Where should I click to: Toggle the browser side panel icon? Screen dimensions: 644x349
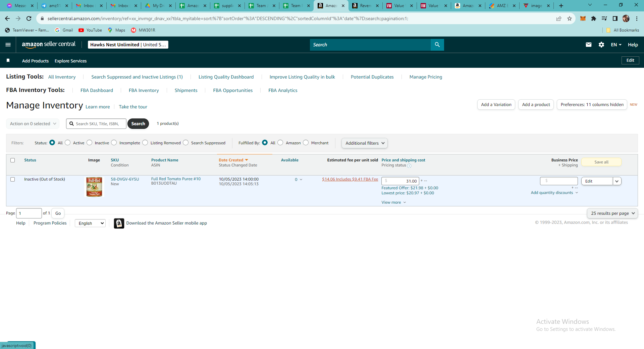(615, 18)
